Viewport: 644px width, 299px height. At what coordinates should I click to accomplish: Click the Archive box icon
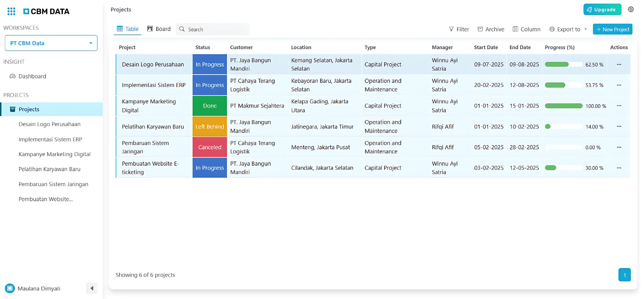(x=480, y=29)
